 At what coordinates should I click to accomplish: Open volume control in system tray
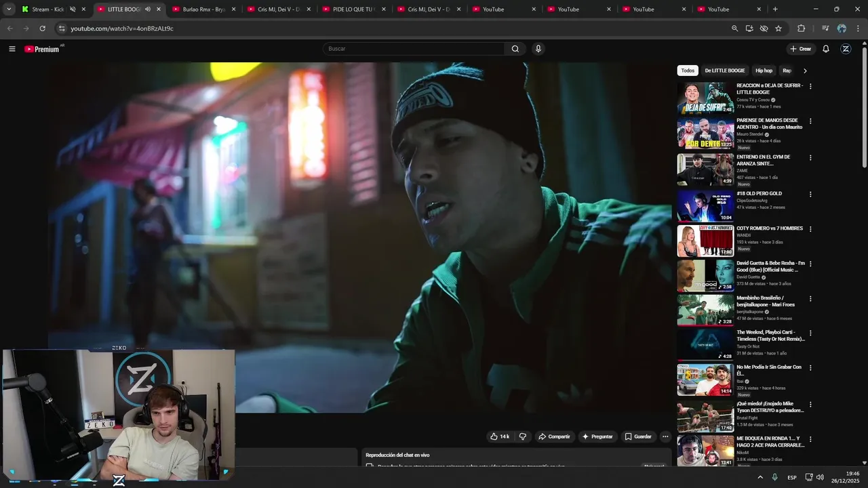click(820, 477)
